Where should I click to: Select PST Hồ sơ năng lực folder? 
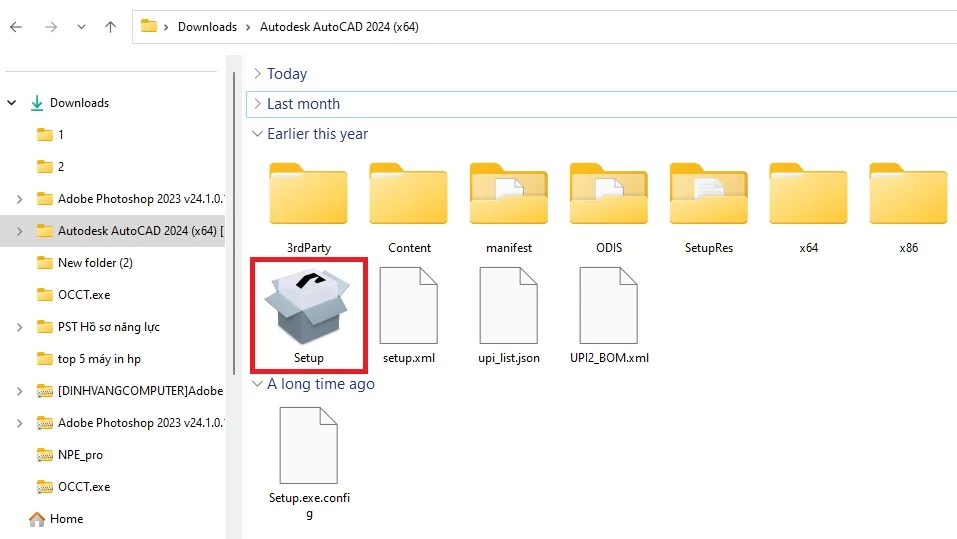coord(98,327)
